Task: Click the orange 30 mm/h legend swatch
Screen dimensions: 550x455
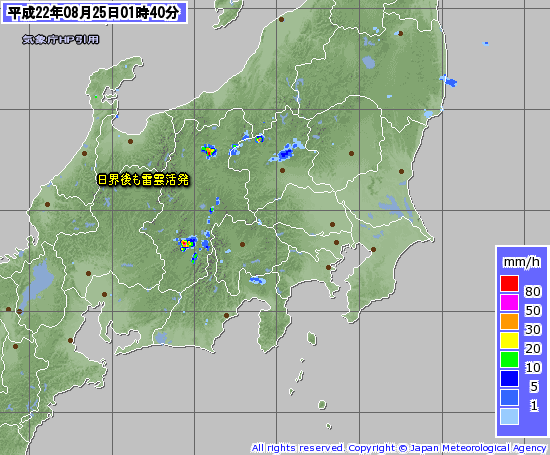Action: (509, 321)
